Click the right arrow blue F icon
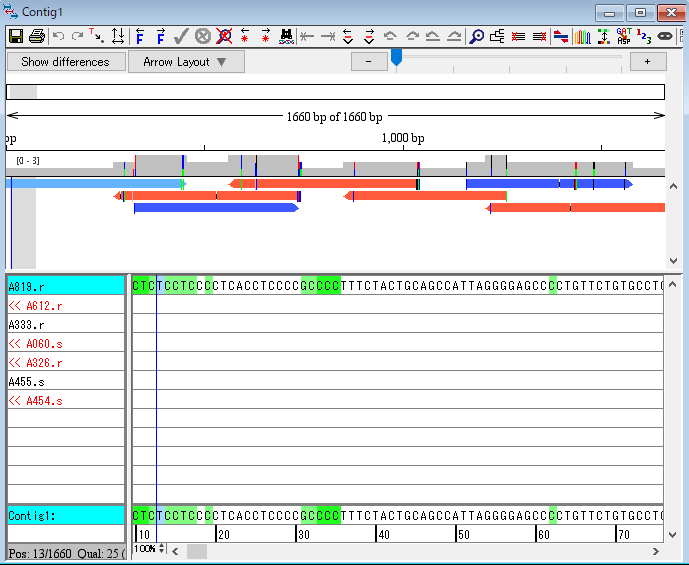This screenshot has width=689, height=565. [x=161, y=36]
